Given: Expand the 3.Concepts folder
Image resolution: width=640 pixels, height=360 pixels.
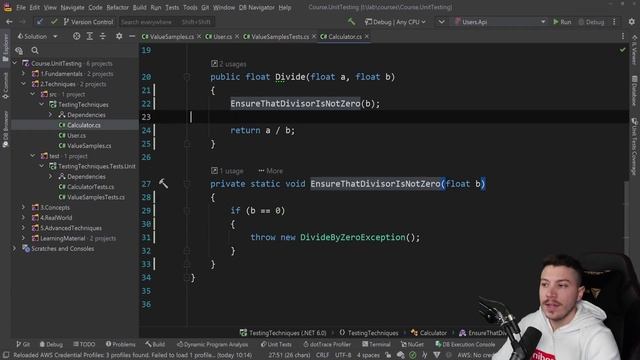Looking at the screenshot, I should click(24, 207).
